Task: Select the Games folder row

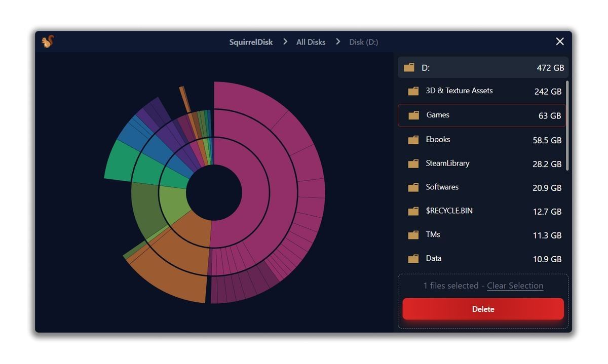Action: click(482, 115)
